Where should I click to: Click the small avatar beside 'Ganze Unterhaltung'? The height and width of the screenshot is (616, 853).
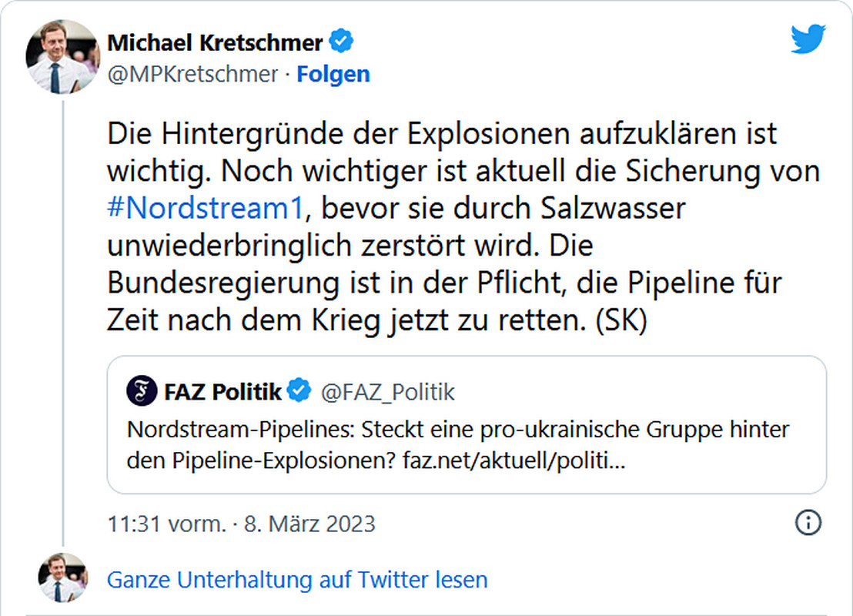point(63,578)
